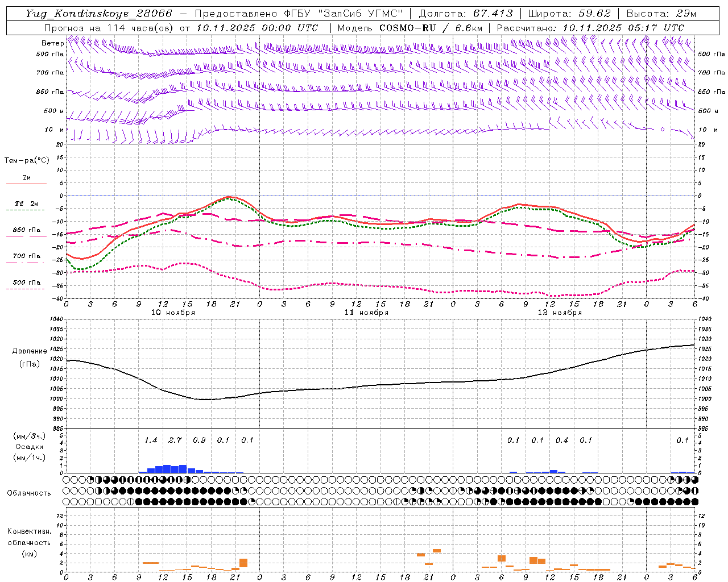Click the 0.9 precipitation total
The width and height of the screenshot is (728, 582).
199,440
